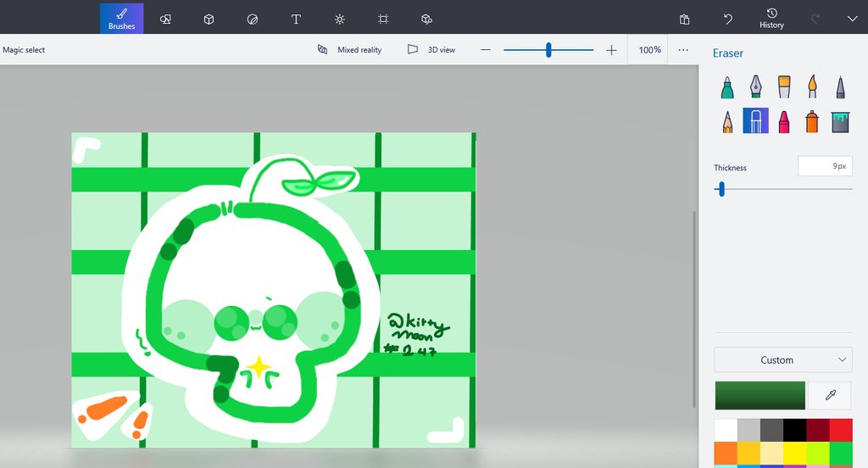
Task: Open the 3D library
Action: click(x=426, y=19)
